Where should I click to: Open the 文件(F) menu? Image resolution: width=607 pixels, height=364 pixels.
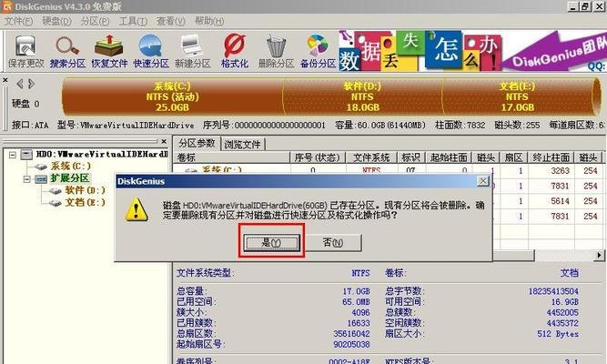(18, 21)
